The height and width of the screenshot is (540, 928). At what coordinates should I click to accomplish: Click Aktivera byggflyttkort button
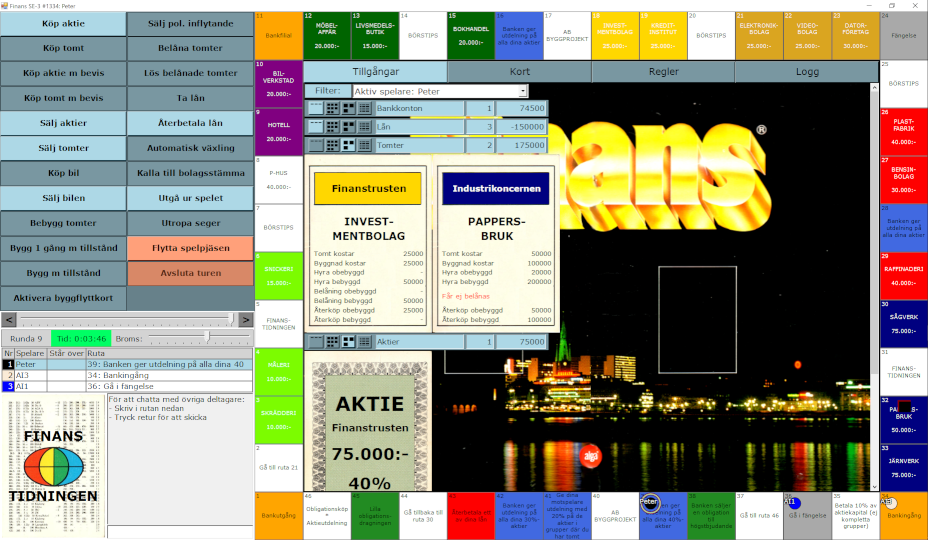pos(63,298)
